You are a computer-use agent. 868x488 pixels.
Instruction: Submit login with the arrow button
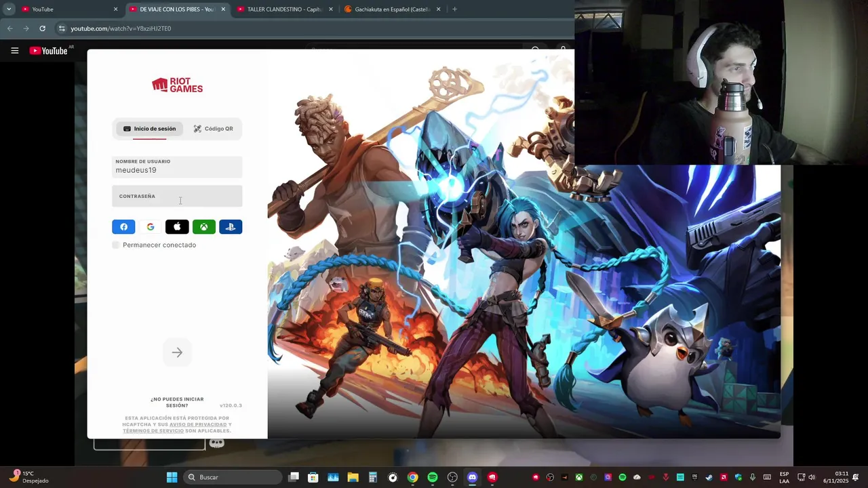tap(177, 352)
